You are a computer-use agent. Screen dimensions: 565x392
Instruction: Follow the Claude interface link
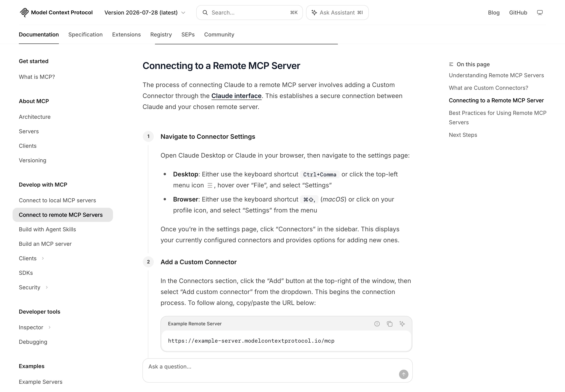tap(236, 96)
